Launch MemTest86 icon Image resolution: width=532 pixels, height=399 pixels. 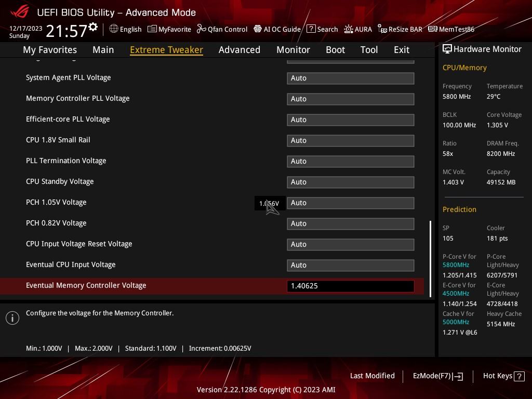(433, 29)
